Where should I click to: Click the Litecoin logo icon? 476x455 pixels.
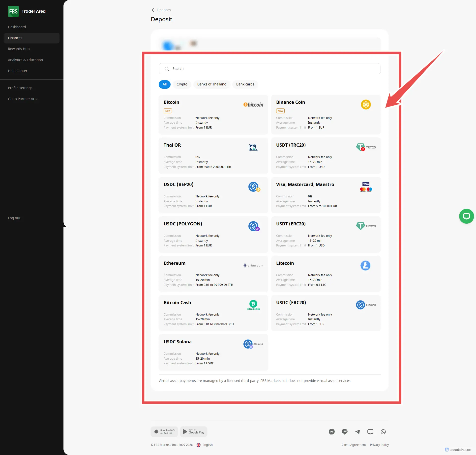coord(365,266)
